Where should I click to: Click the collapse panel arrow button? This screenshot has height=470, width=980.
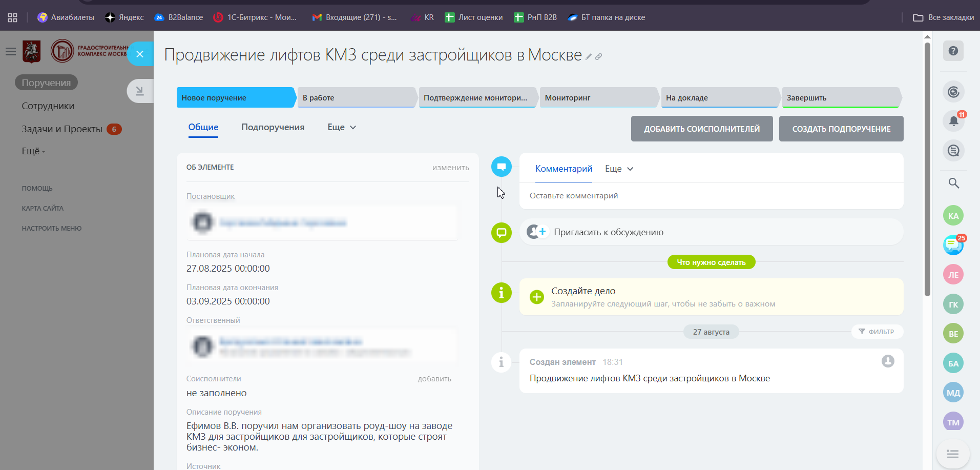pos(140,91)
